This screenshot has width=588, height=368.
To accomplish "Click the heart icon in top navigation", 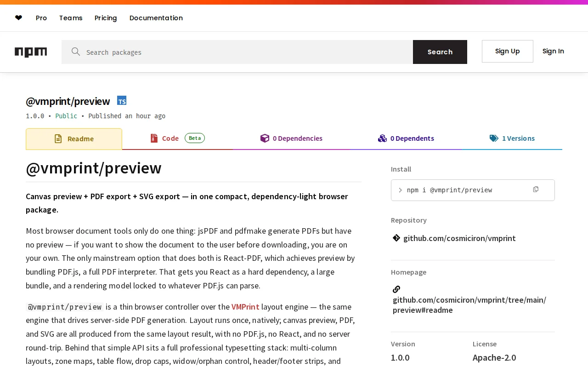I will 18,18.
